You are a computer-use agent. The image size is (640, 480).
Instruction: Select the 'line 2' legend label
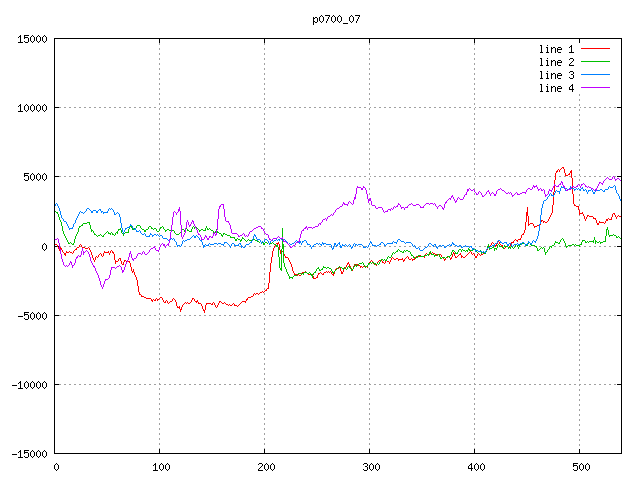[556, 62]
